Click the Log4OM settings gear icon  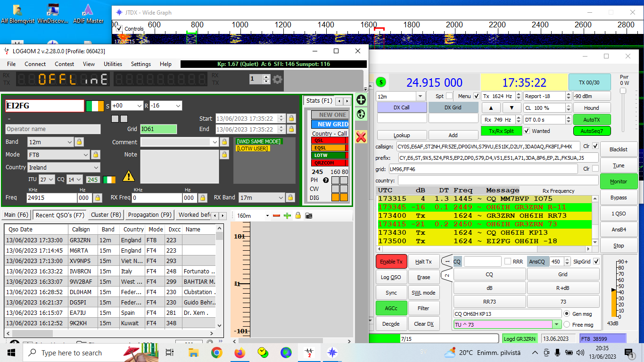coord(278,79)
